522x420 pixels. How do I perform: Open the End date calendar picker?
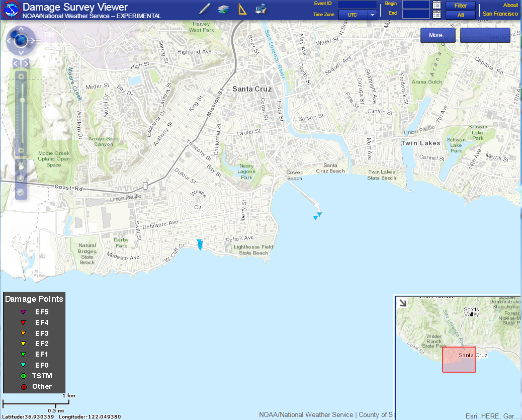pos(437,14)
